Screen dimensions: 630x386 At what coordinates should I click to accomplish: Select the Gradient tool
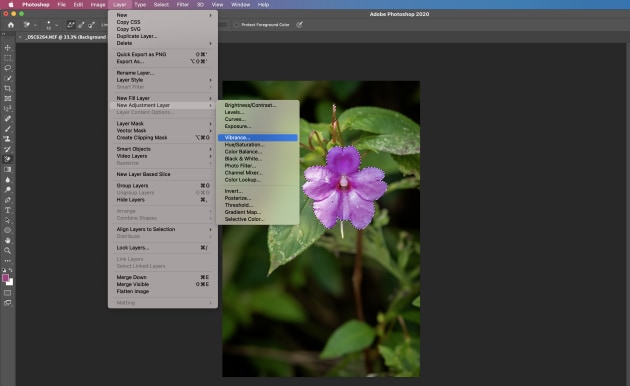pos(8,170)
